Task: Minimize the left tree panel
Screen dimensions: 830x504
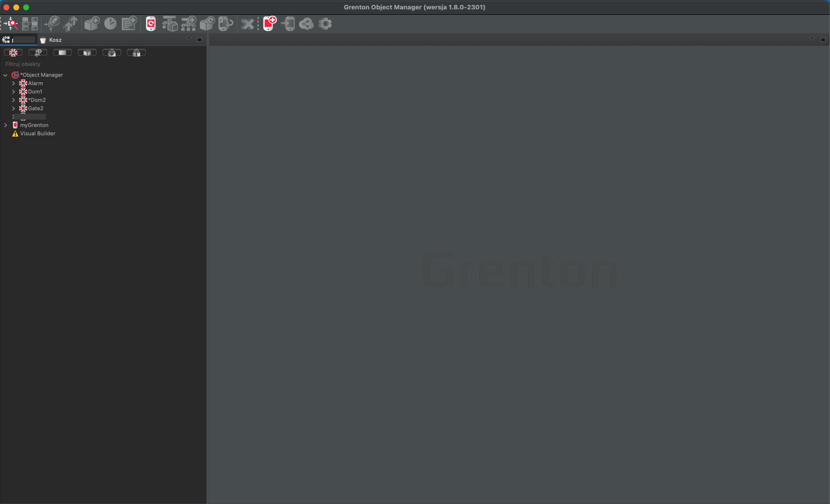Action: [189, 39]
